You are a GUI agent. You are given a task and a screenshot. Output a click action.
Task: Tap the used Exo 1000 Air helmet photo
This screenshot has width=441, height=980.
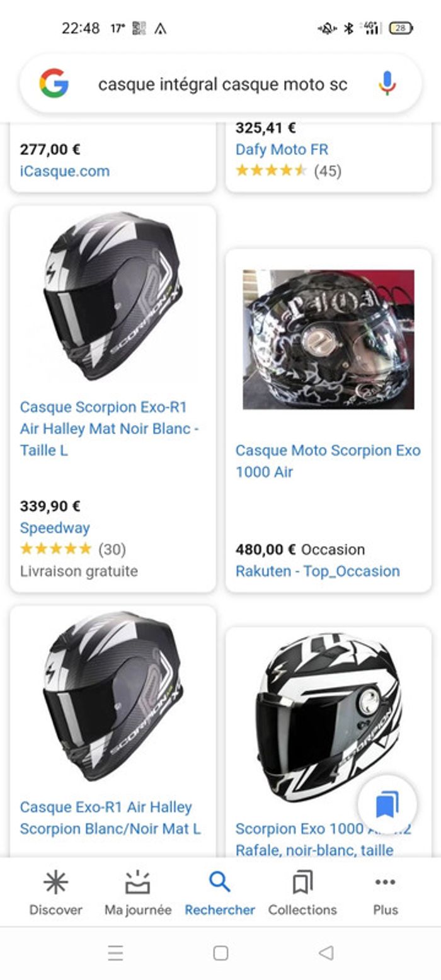coord(328,339)
